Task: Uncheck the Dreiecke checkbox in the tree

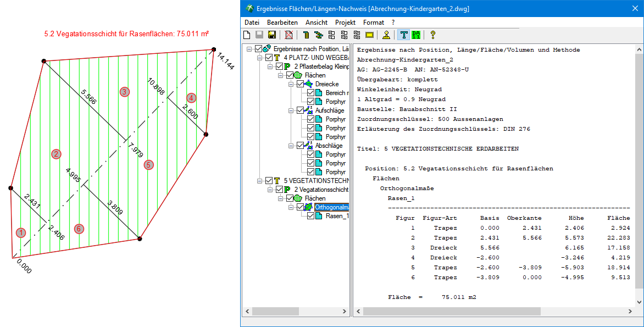Action: pos(300,84)
